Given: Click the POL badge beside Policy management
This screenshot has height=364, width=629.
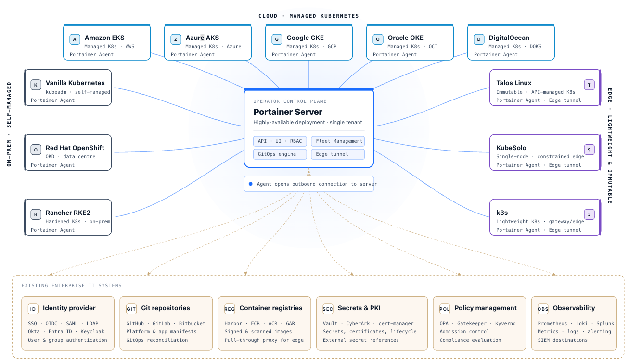Looking at the screenshot, I should [x=445, y=309].
